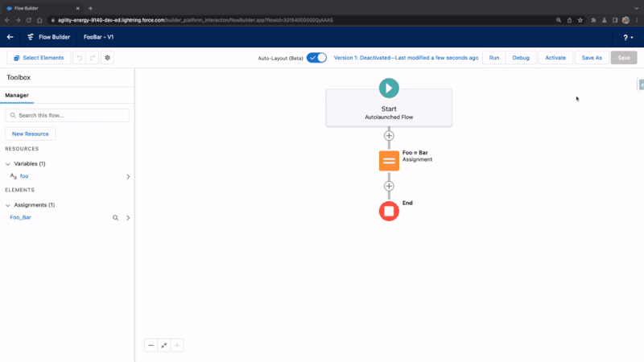Collapse the Assignments (1) section
Screen dimensions: 644x362
point(8,205)
